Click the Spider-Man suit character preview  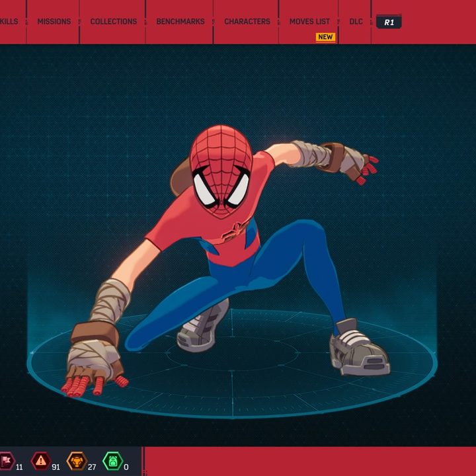click(x=226, y=261)
